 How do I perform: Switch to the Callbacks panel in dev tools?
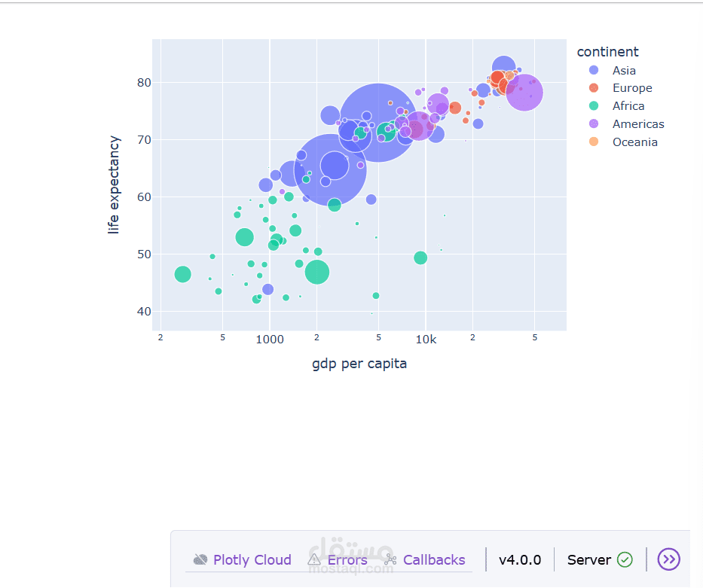pyautogui.click(x=434, y=560)
